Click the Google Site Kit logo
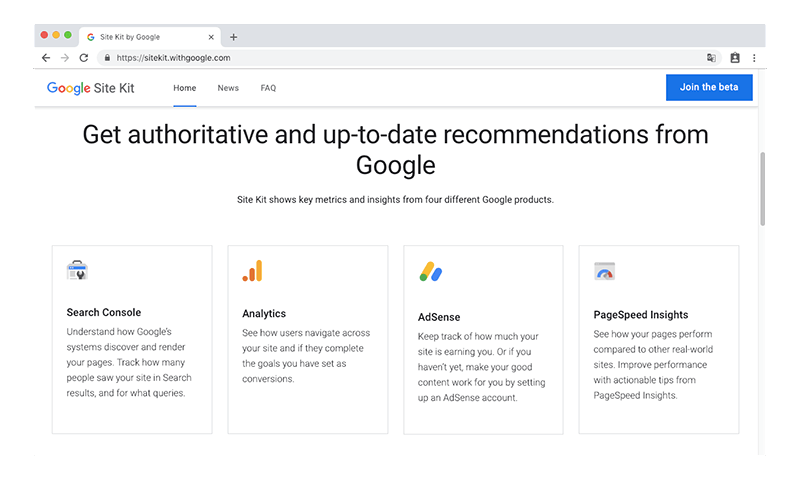This screenshot has width=800, height=500. click(90, 88)
